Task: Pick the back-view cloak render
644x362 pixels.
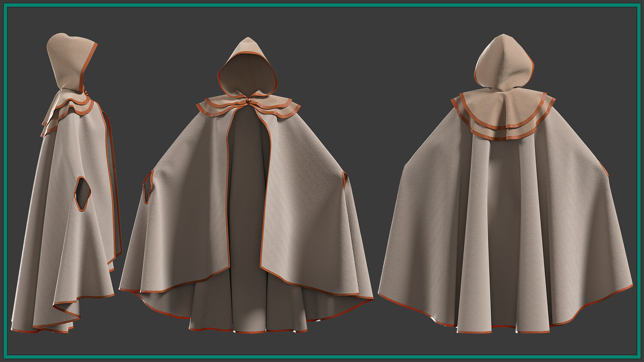Action: [505, 184]
